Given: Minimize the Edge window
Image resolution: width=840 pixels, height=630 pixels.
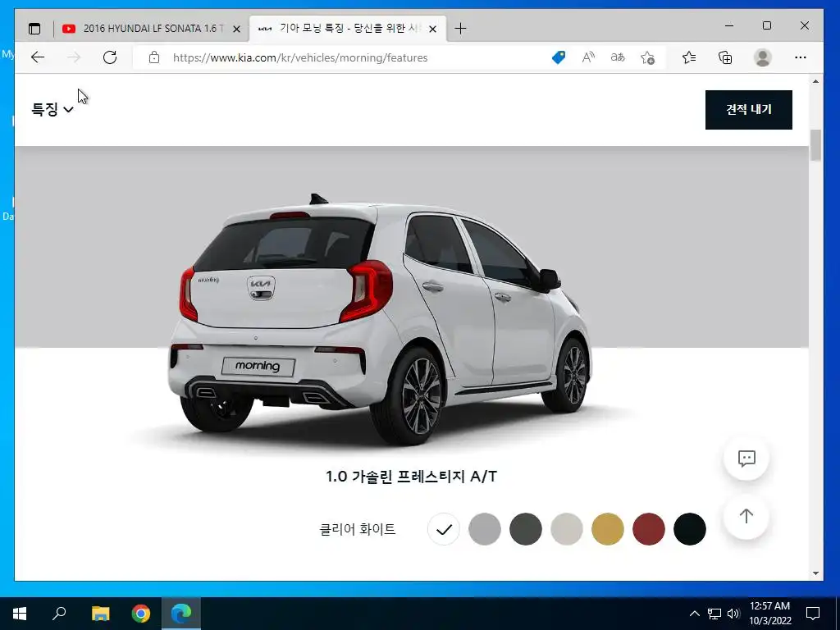Looking at the screenshot, I should click(729, 25).
